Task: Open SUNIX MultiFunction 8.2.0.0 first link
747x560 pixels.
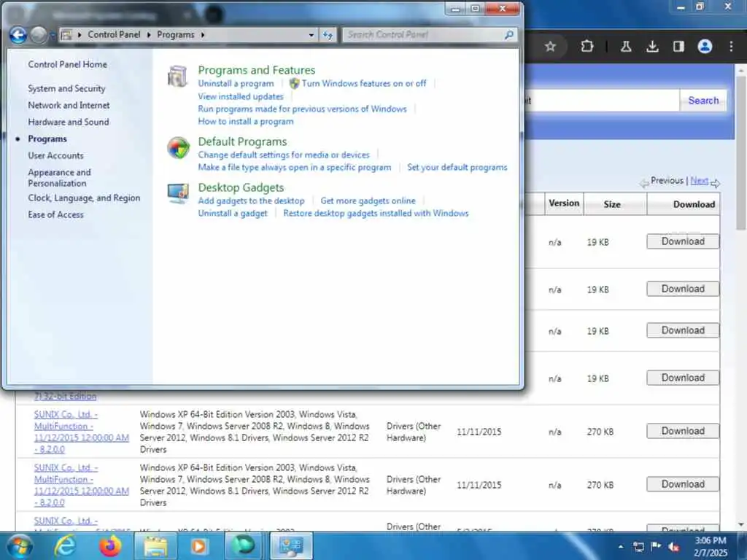Action: click(x=81, y=432)
